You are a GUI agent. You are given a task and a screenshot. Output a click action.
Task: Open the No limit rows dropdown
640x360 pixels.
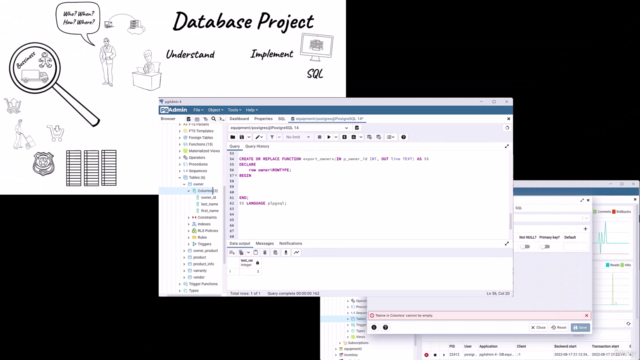pos(298,137)
